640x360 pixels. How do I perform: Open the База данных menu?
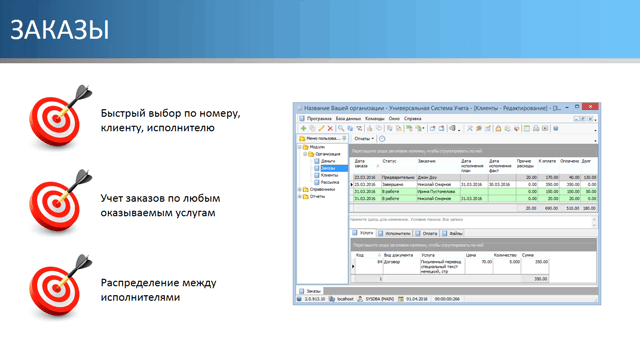click(348, 119)
